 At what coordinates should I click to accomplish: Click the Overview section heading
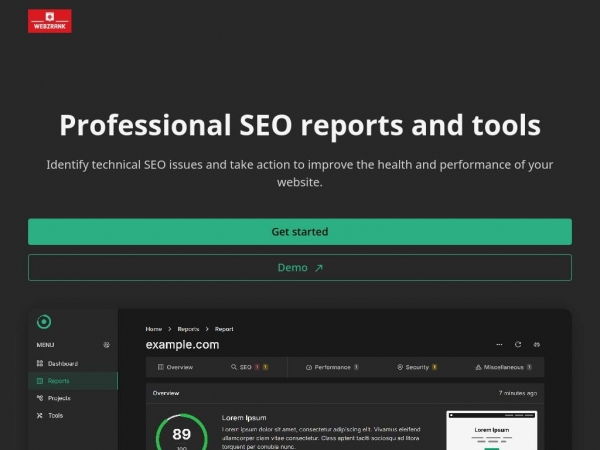pos(166,393)
